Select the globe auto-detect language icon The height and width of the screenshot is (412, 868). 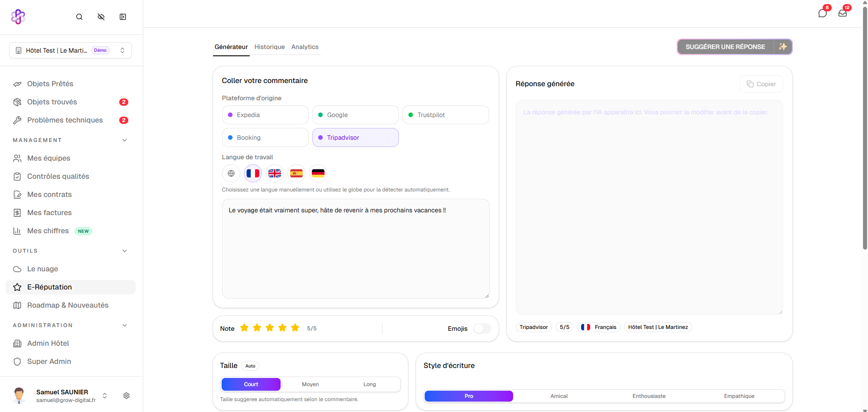tap(231, 173)
